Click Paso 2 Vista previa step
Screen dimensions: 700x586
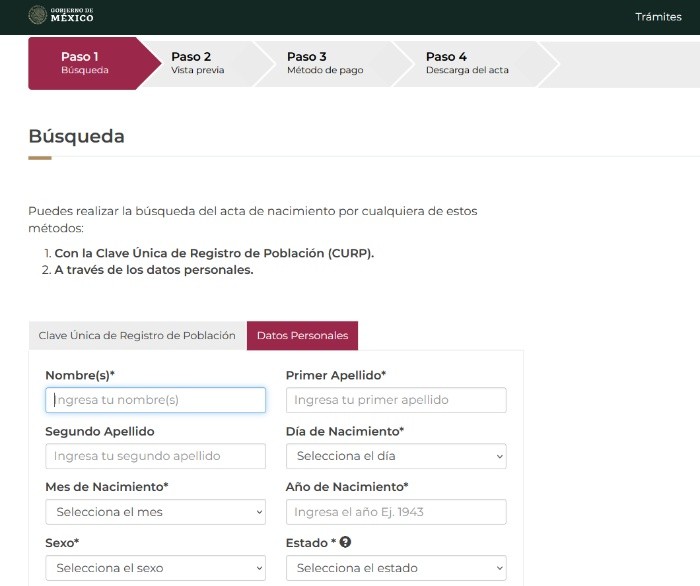[x=197, y=63]
